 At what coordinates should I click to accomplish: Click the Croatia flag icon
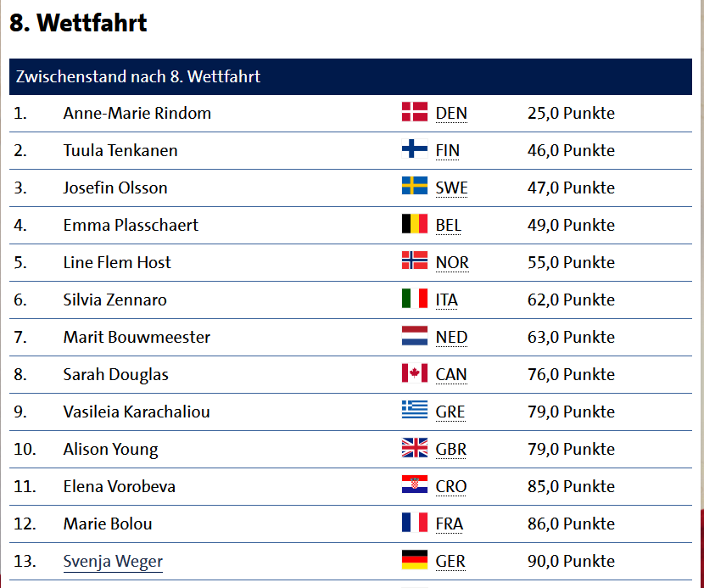[415, 484]
